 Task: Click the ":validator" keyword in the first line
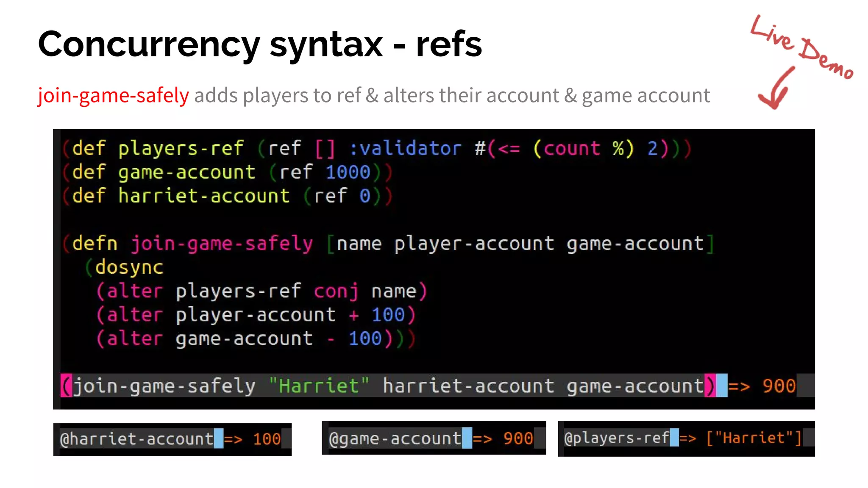point(405,149)
